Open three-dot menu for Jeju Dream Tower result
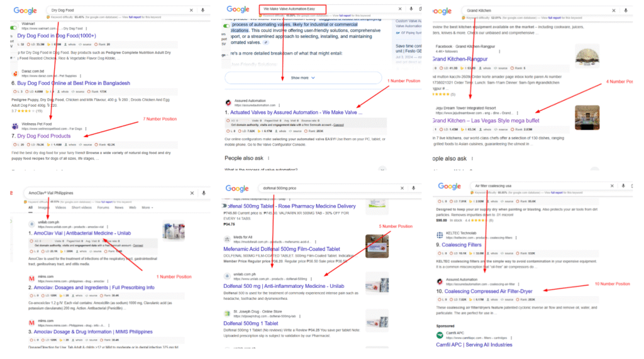 click(x=518, y=113)
